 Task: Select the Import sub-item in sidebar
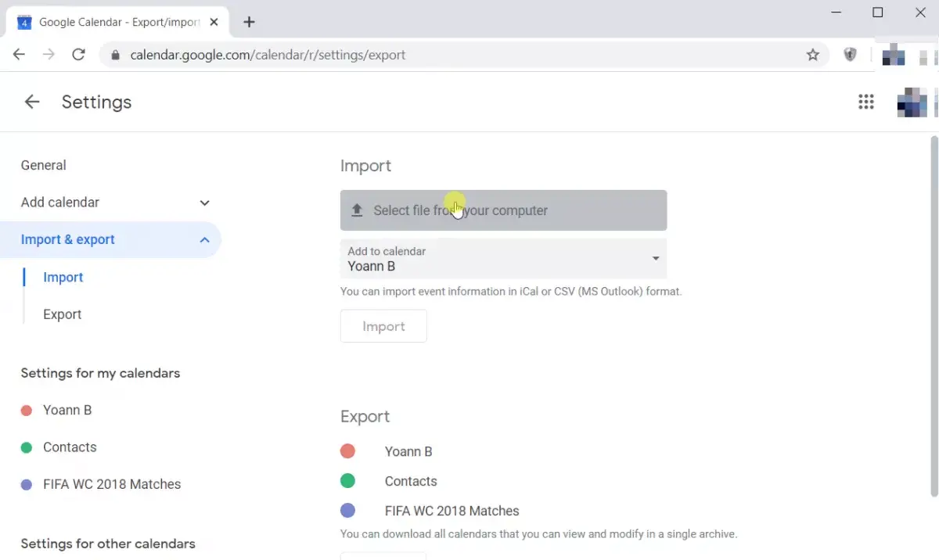pyautogui.click(x=63, y=277)
